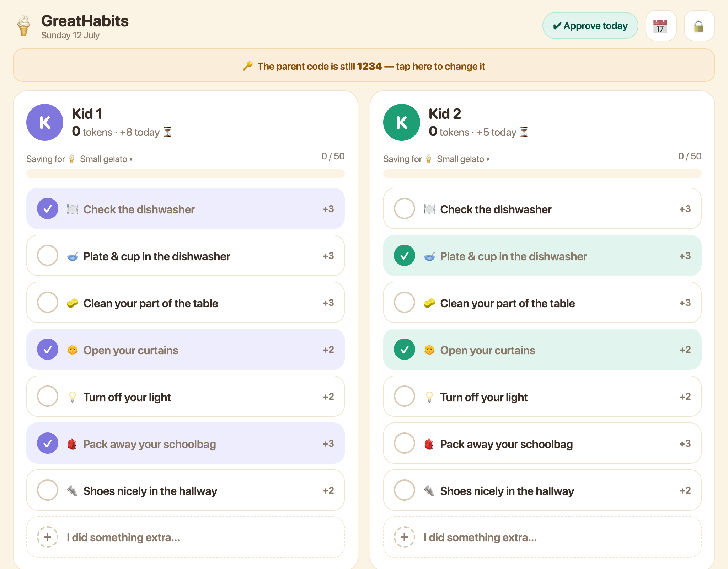Check Kid 2 Pack away your schoolbag
Viewport: 728px width, 569px height.
[405, 443]
